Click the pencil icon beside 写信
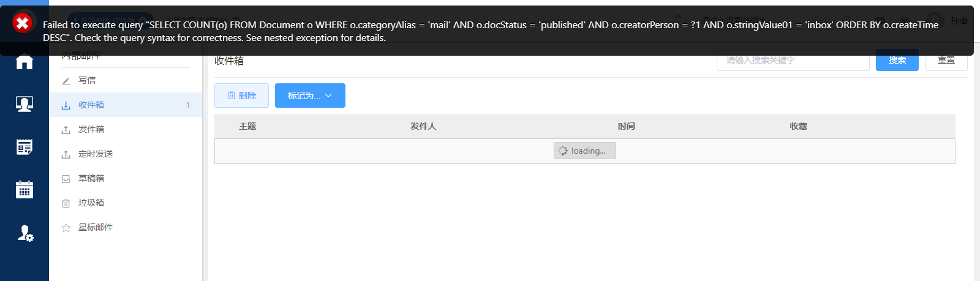The image size is (980, 281). coord(66,81)
